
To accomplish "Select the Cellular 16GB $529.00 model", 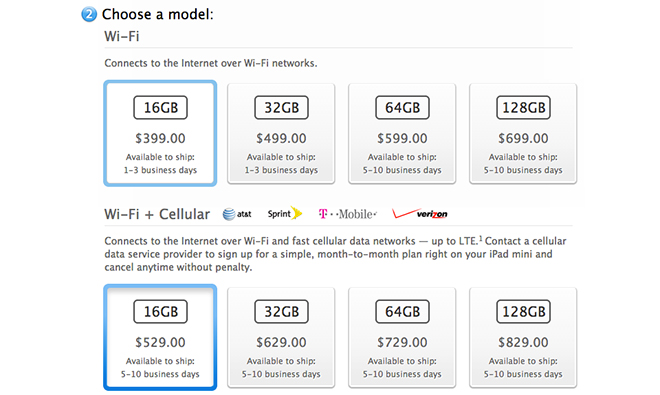I will [160, 337].
